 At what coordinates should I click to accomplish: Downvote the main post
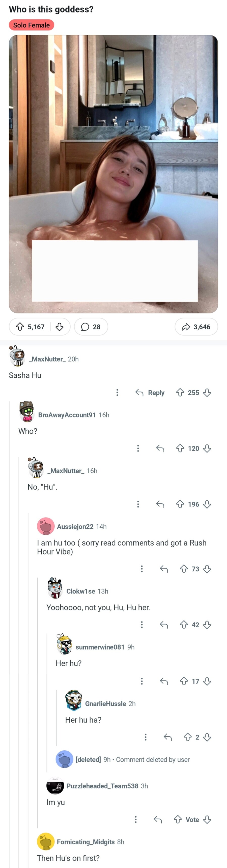click(x=59, y=327)
